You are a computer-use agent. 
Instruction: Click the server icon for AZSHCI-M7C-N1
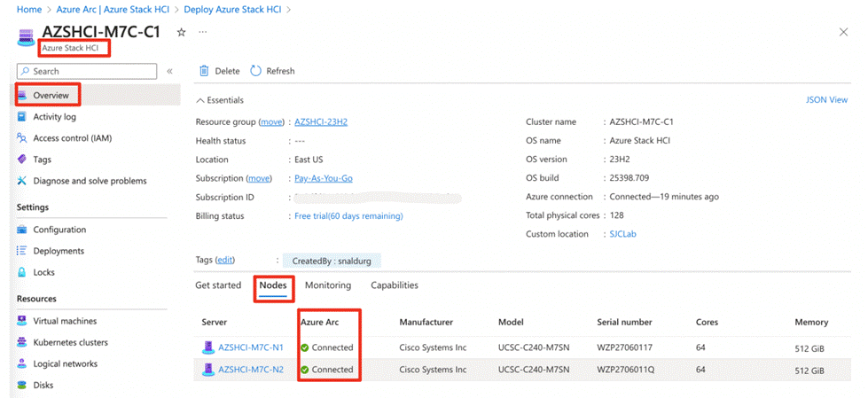click(207, 347)
